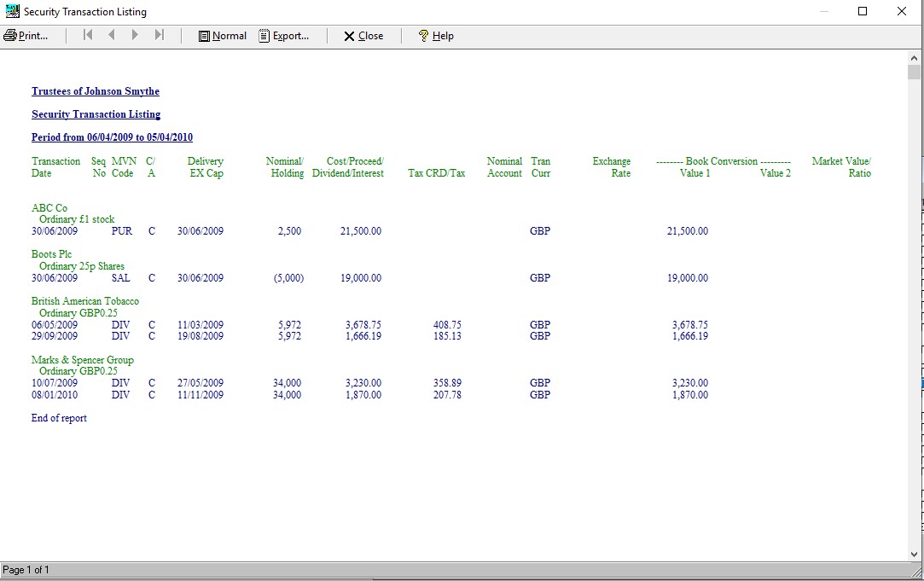Click 'Ordinary 25p Shares' description

[x=82, y=265]
